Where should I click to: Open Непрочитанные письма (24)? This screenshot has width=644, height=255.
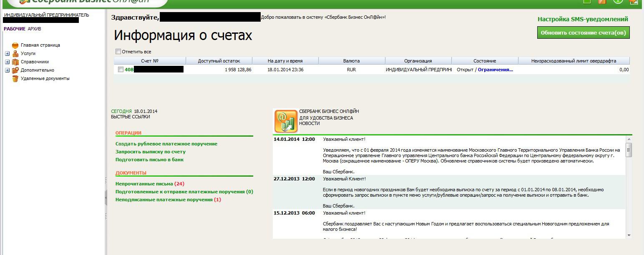(150, 184)
